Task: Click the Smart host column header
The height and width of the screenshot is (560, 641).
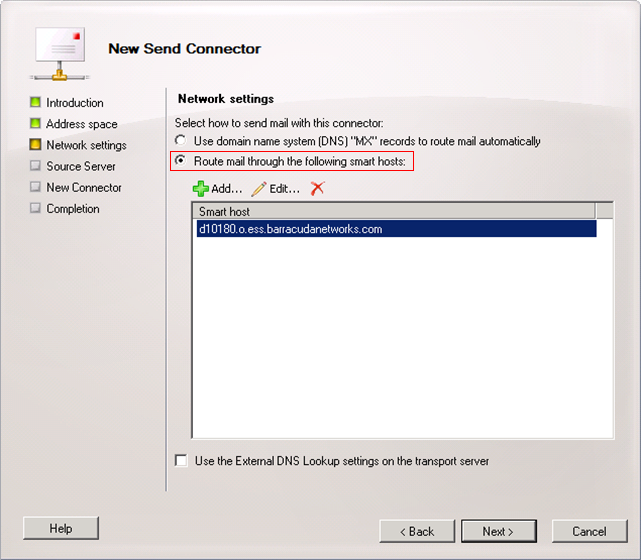Action: 394,211
